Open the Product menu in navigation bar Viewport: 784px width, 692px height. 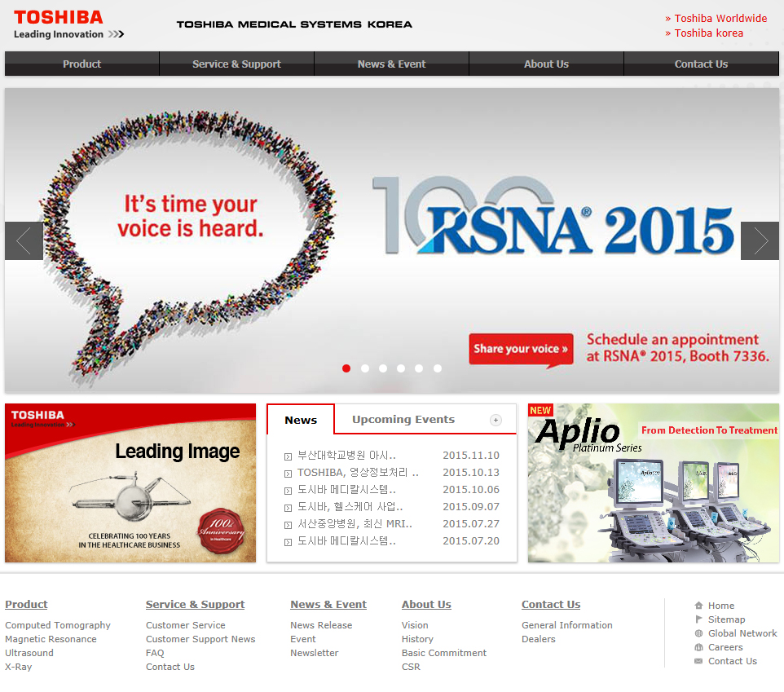click(82, 64)
